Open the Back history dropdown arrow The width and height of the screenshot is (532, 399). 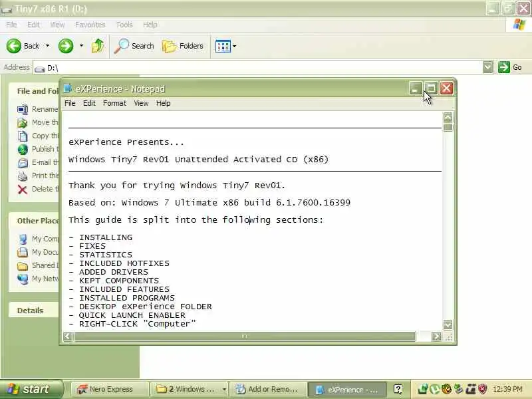47,46
